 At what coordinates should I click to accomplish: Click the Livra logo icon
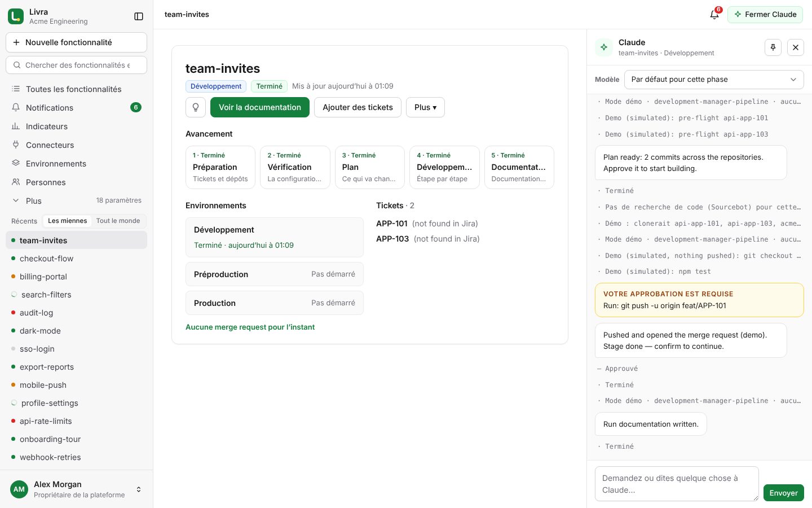pyautogui.click(x=16, y=16)
